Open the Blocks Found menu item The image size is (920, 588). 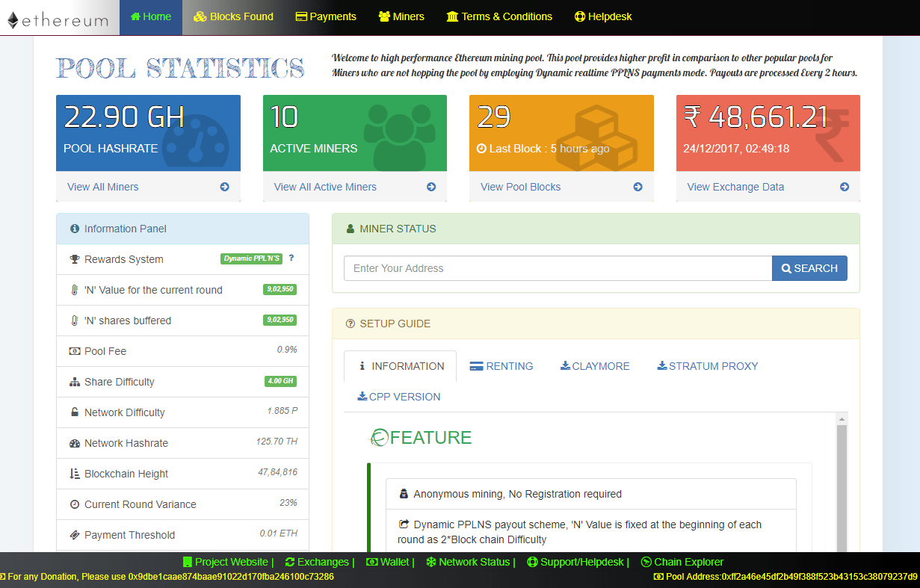click(x=233, y=15)
